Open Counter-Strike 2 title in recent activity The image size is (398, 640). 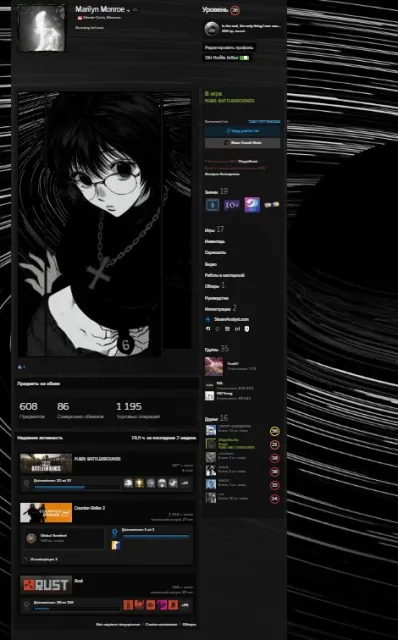click(90, 508)
